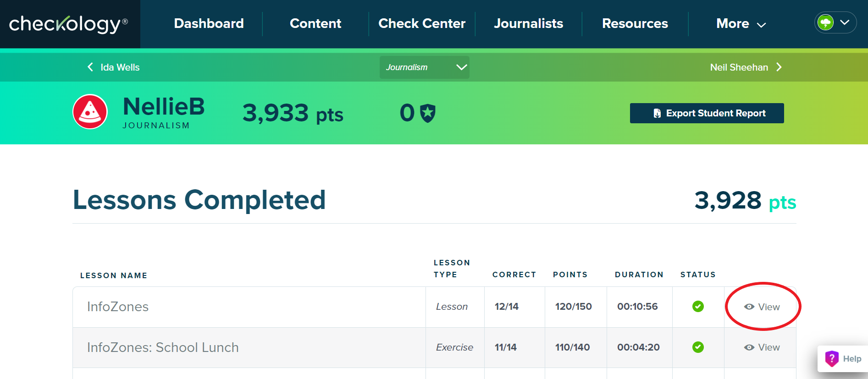
Task: View the InfoZones: School Lunch exercise
Action: tap(762, 347)
